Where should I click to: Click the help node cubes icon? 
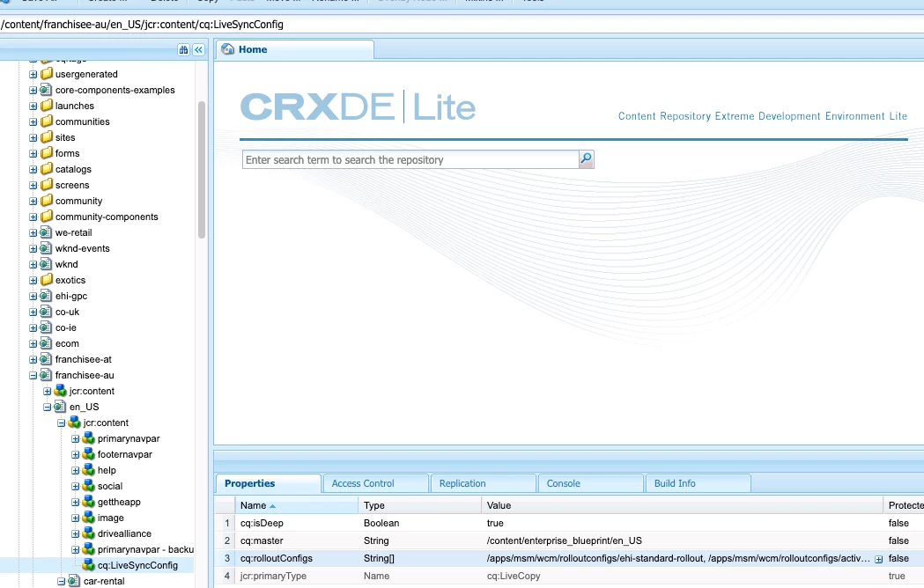88,470
